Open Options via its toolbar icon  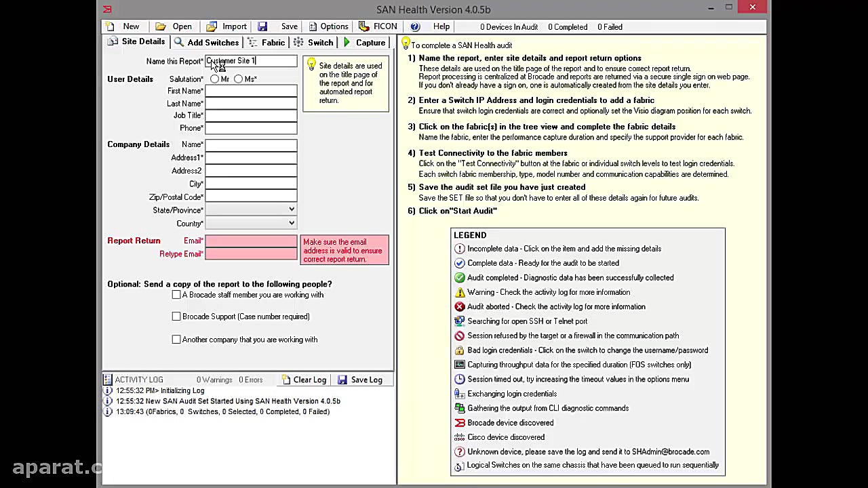[313, 26]
